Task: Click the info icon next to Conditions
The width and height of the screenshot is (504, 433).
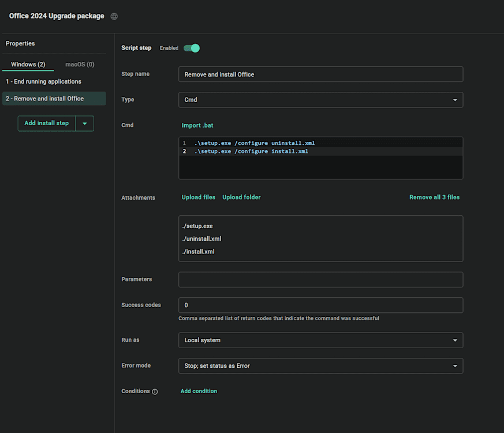Action: 155,391
